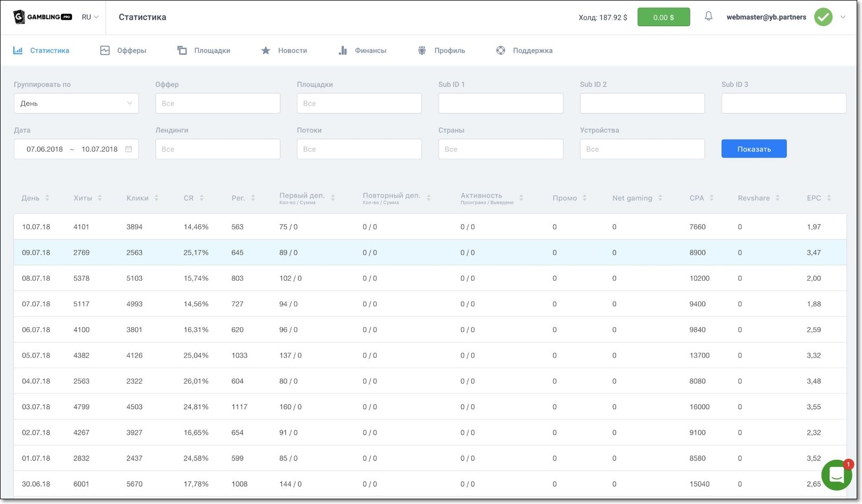Go to Финансы section
The image size is (862, 504).
pyautogui.click(x=362, y=51)
